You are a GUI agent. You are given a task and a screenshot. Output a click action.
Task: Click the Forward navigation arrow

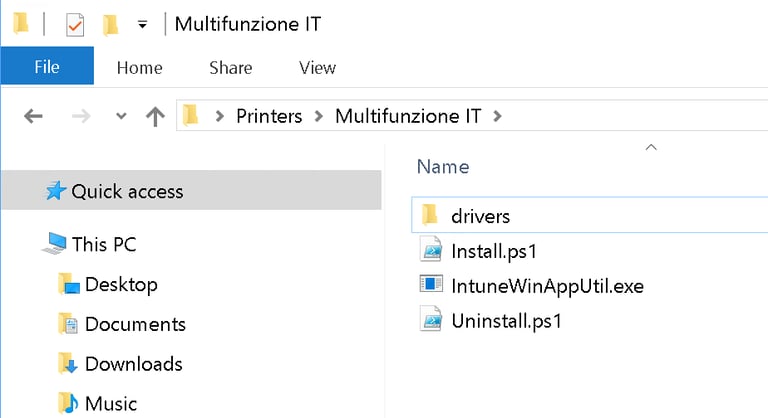click(x=81, y=116)
